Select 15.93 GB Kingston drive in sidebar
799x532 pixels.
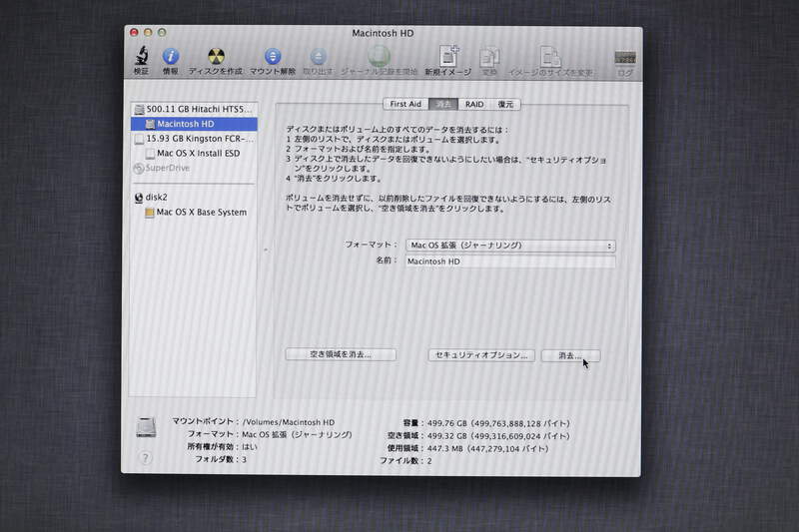199,139
